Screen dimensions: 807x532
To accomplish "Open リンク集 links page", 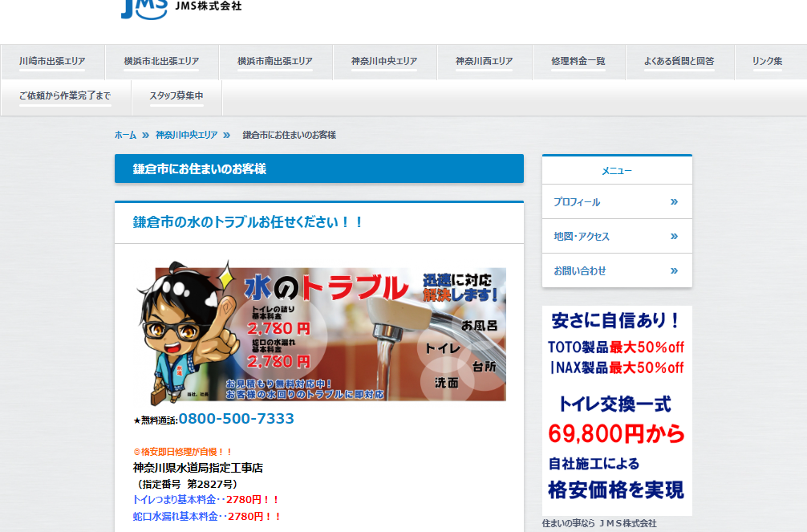I will coord(767,61).
